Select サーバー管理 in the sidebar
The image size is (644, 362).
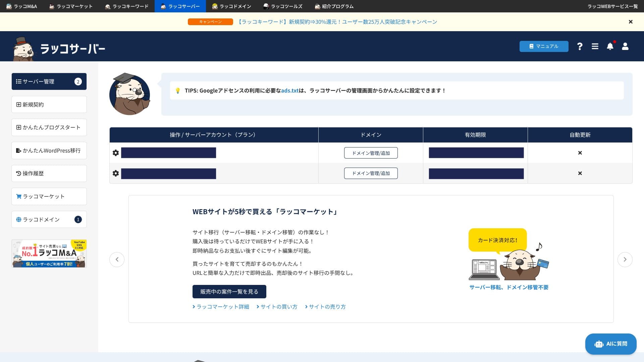click(x=49, y=81)
